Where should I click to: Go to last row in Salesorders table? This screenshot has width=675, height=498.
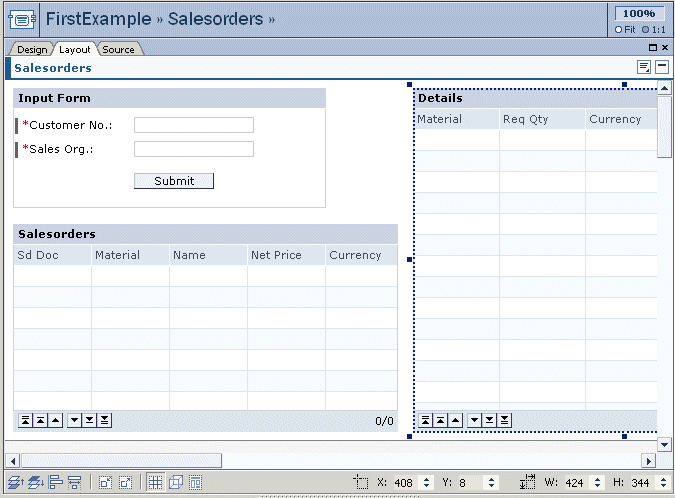(x=105, y=420)
